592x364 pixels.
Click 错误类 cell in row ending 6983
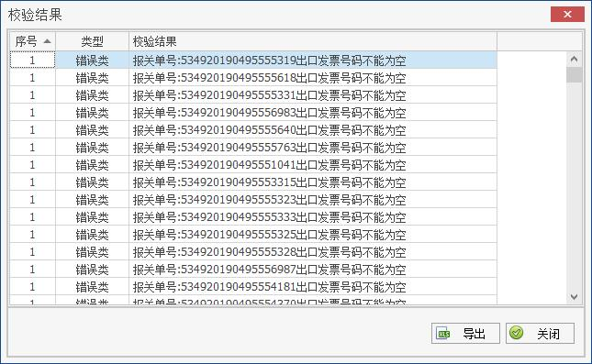click(x=92, y=113)
